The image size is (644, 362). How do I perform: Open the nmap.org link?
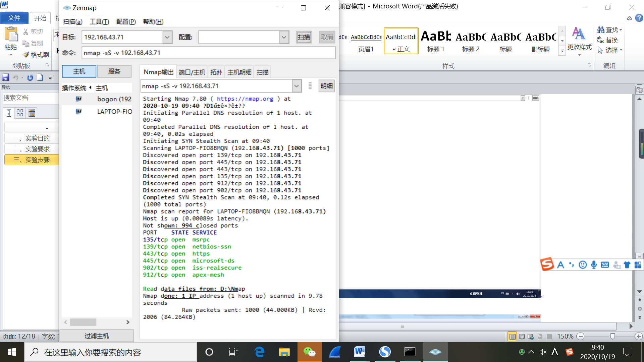tap(245, 99)
